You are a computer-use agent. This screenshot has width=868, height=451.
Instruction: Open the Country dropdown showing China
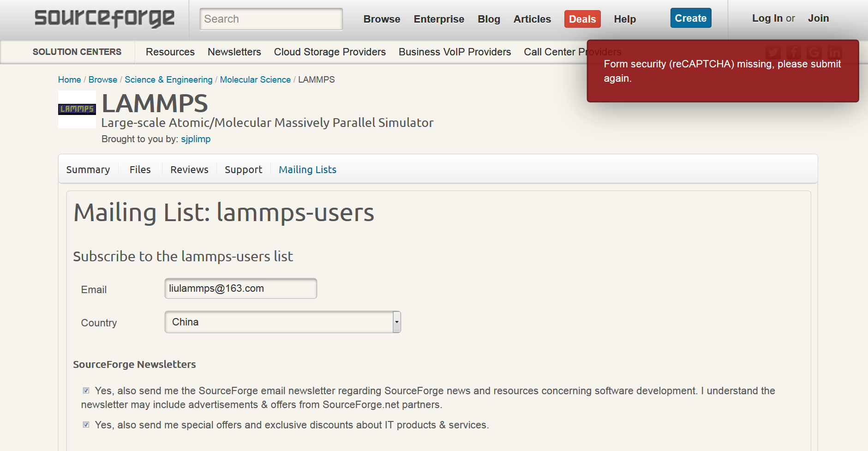click(x=282, y=322)
